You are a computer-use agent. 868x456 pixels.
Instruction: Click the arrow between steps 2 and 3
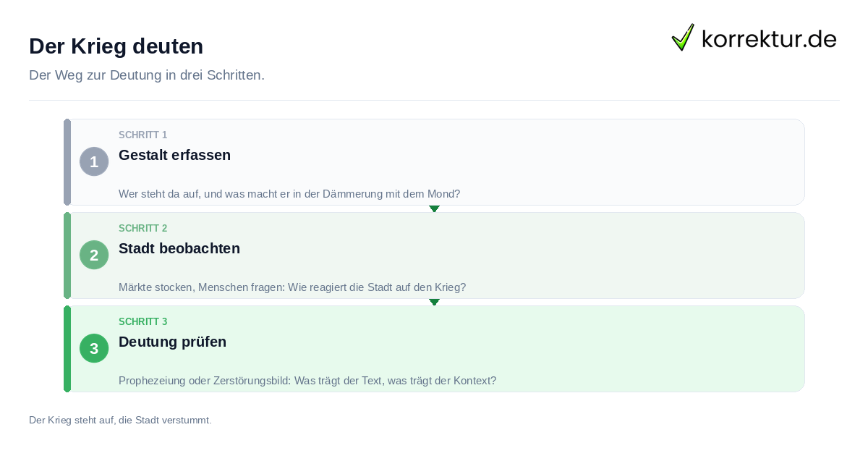click(434, 302)
